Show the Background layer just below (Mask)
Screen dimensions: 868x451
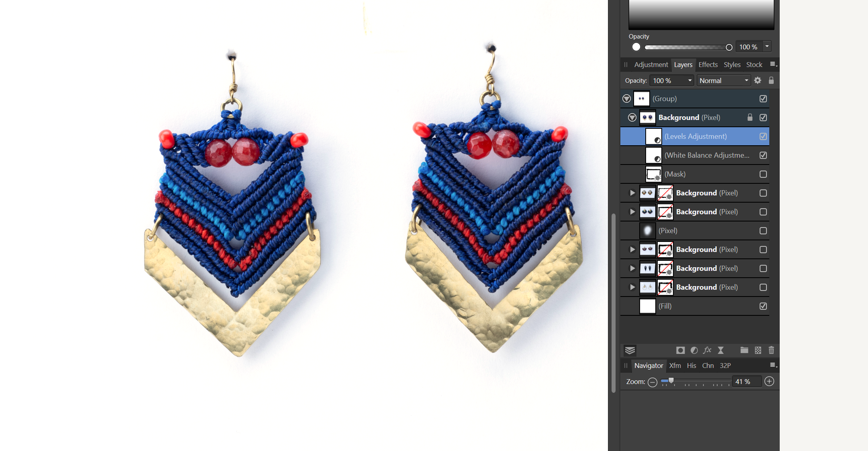(x=763, y=193)
